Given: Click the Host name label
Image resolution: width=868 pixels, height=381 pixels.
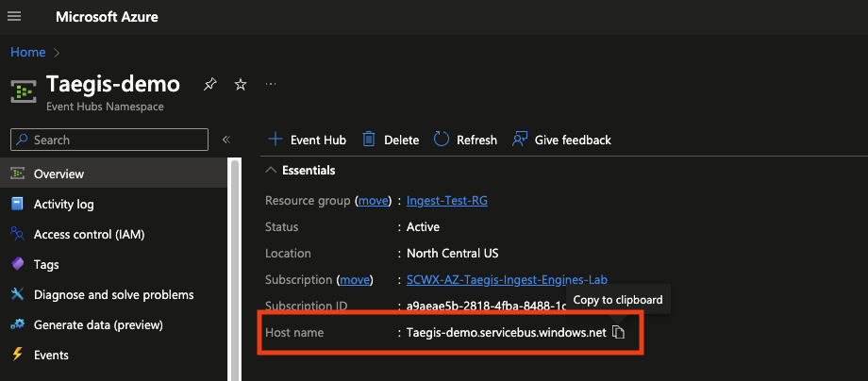Looking at the screenshot, I should tap(294, 333).
